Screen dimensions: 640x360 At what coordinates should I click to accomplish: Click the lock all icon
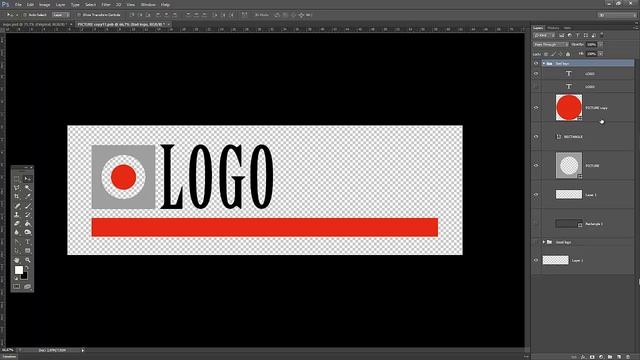click(568, 54)
